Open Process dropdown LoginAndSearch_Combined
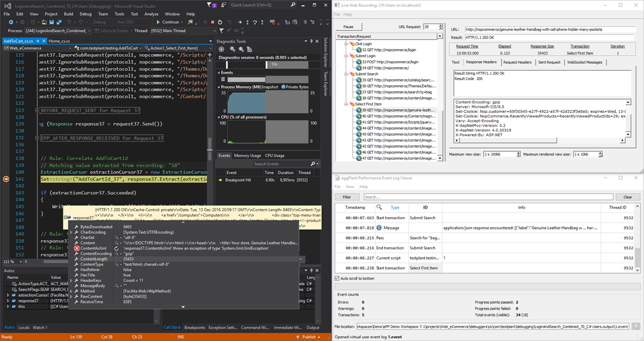Viewport: 644px width, 341px height. [58, 31]
